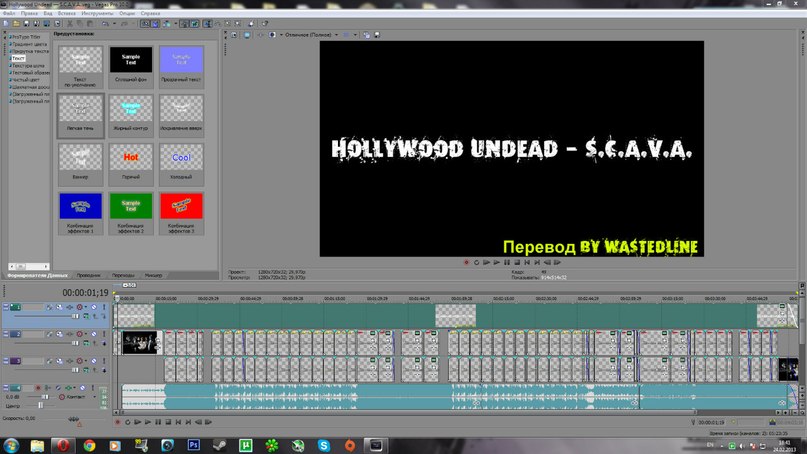
Task: Click the Undo arrow icon in toolbar
Action: tap(105, 24)
